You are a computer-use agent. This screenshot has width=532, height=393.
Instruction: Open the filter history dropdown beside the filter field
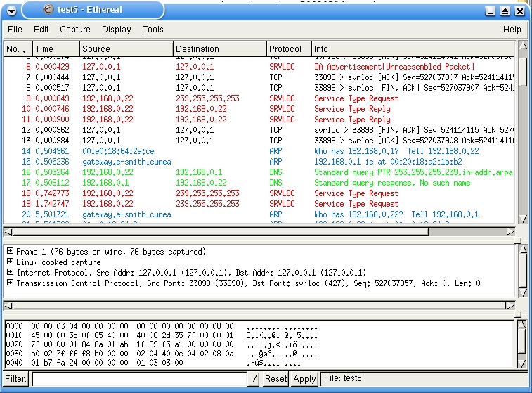(x=254, y=379)
